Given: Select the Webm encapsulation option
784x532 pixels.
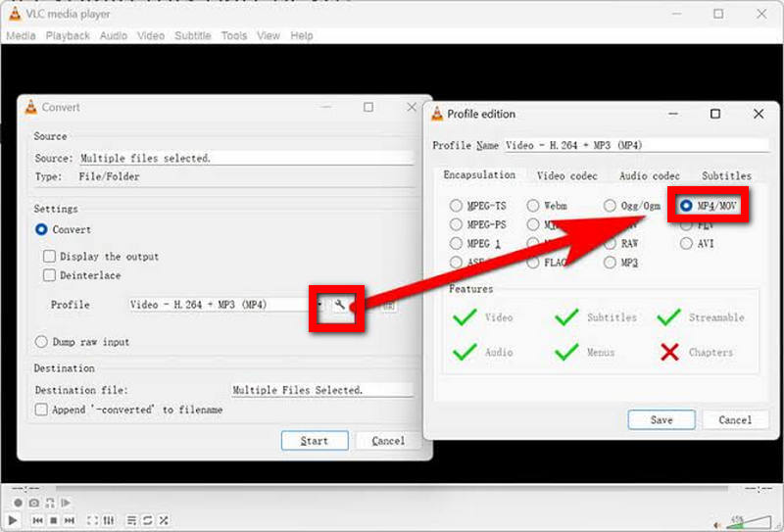Looking at the screenshot, I should click(x=533, y=206).
